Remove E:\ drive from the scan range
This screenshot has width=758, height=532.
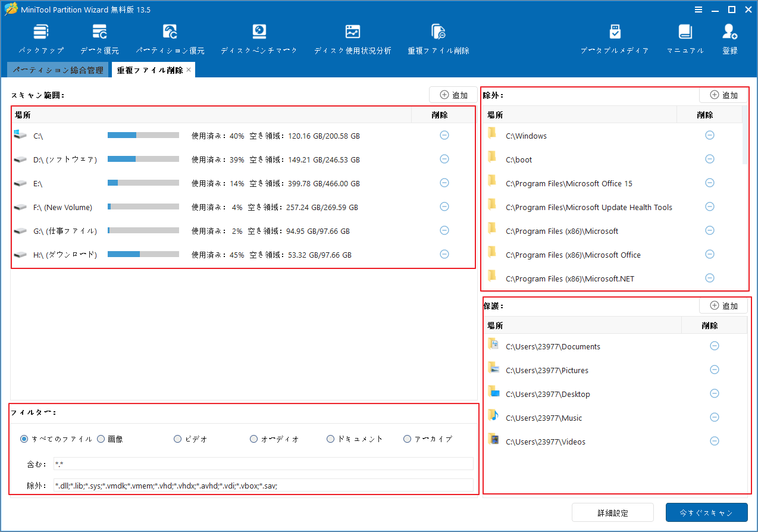pos(444,183)
